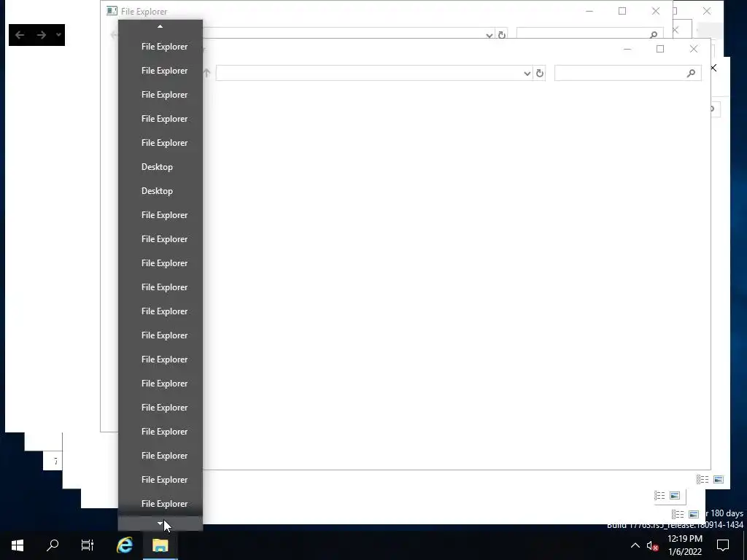Click magnifier icon in front window's search box
Image resolution: width=747 pixels, height=560 pixels.
pyautogui.click(x=691, y=74)
